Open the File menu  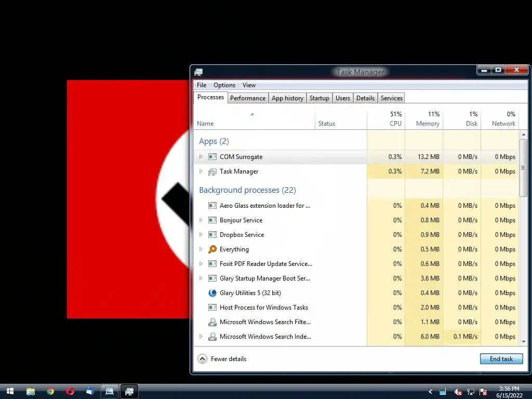(x=202, y=85)
